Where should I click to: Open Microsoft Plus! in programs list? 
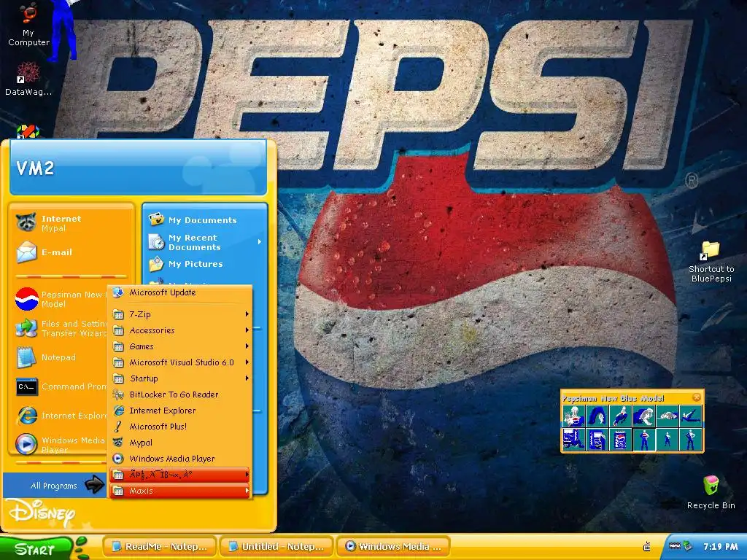180,427
